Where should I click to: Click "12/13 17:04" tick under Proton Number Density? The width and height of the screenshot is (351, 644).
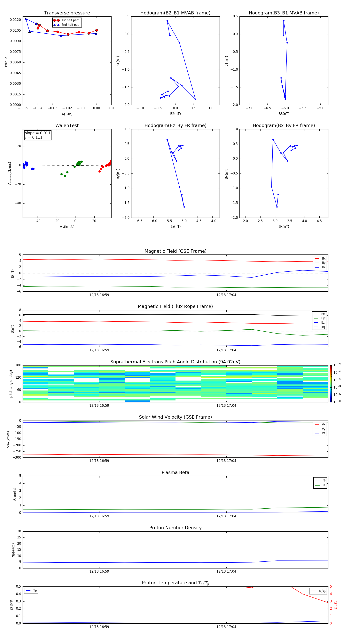point(226,571)
